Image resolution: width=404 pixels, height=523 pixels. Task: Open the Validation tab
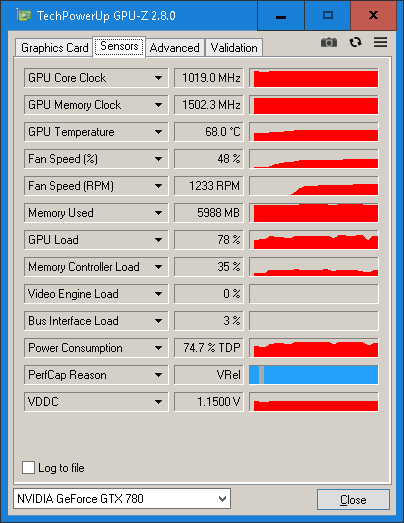click(x=234, y=48)
